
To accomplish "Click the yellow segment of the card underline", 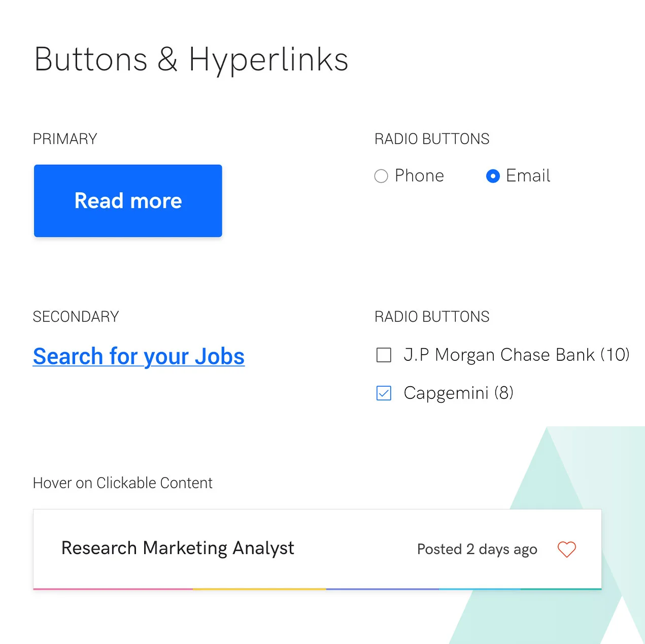I will (x=259, y=588).
